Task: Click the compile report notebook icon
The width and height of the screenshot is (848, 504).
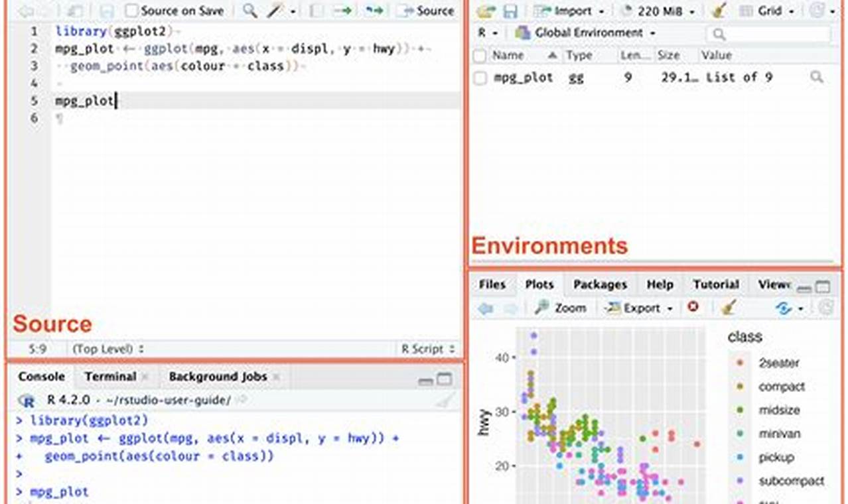Action: click(x=318, y=10)
